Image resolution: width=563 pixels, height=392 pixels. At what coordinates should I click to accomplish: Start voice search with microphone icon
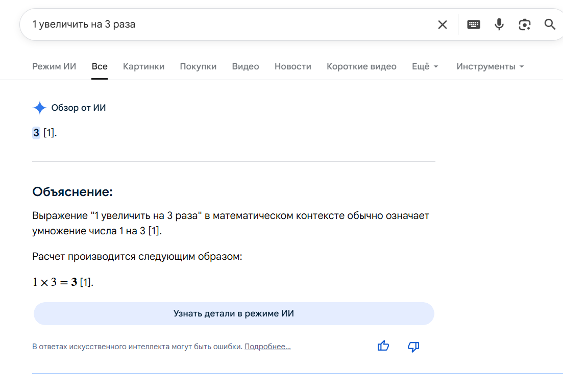(499, 24)
